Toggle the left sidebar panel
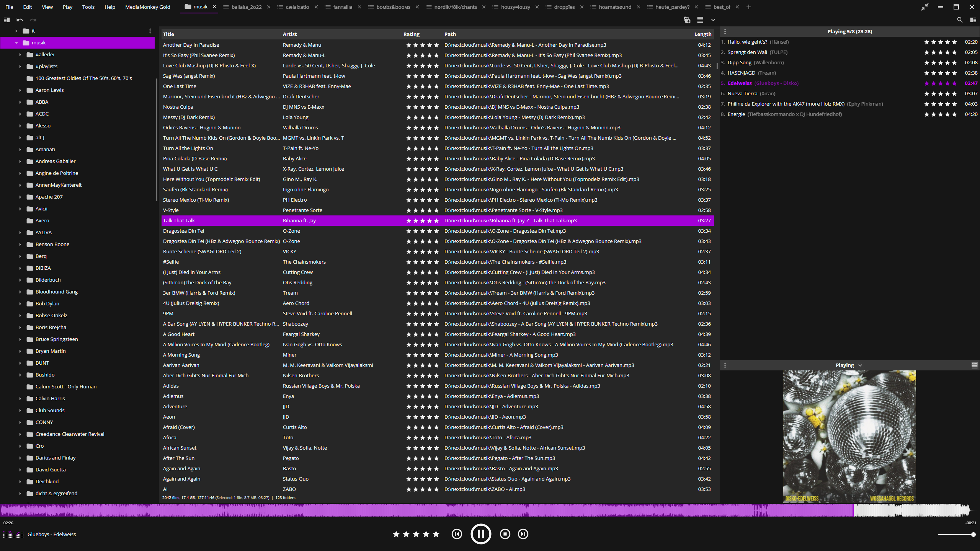The width and height of the screenshot is (980, 551). (7, 20)
